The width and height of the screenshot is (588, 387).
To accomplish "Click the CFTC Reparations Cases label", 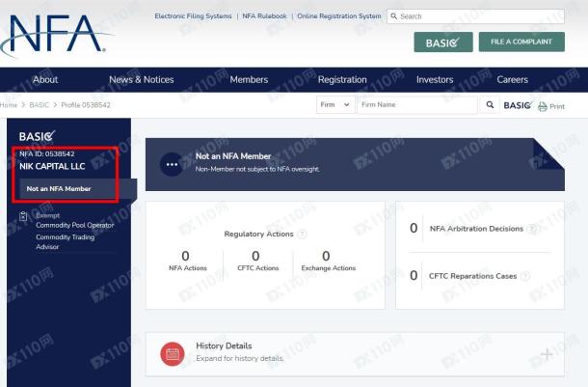I will (x=473, y=276).
